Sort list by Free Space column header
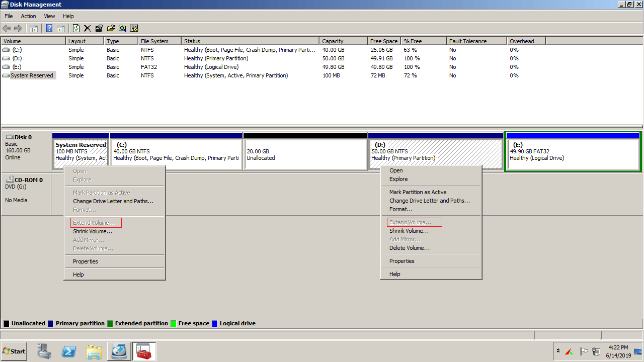Screen dimensions: 644x362 click(383, 41)
